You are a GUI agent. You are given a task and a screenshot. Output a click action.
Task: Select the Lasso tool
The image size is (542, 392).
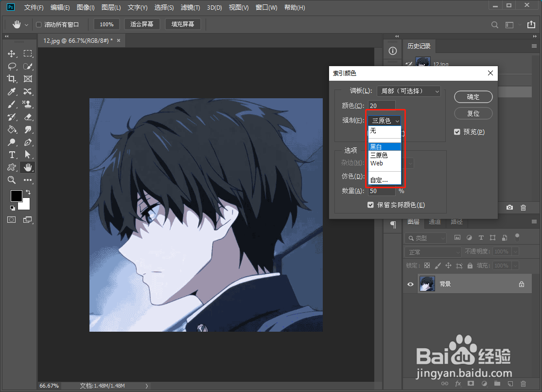[x=12, y=66]
